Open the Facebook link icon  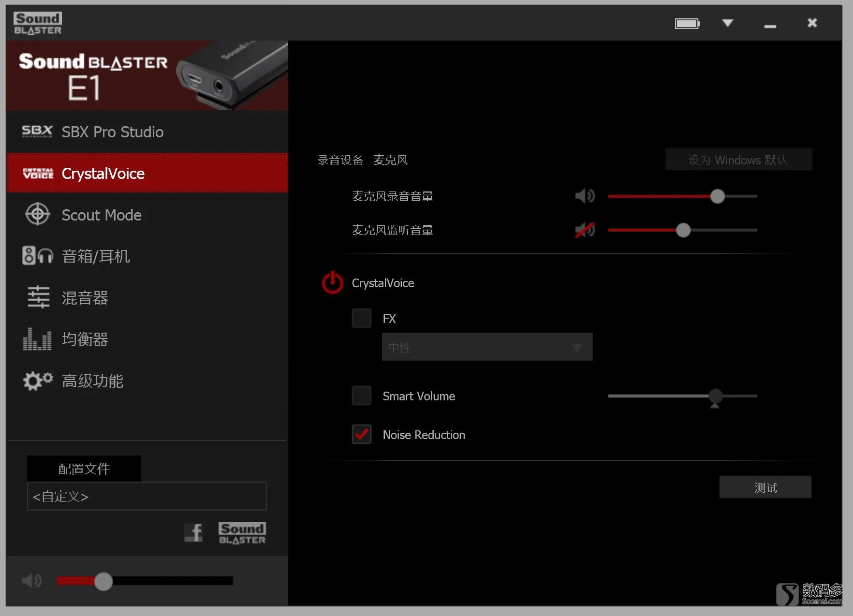click(194, 533)
